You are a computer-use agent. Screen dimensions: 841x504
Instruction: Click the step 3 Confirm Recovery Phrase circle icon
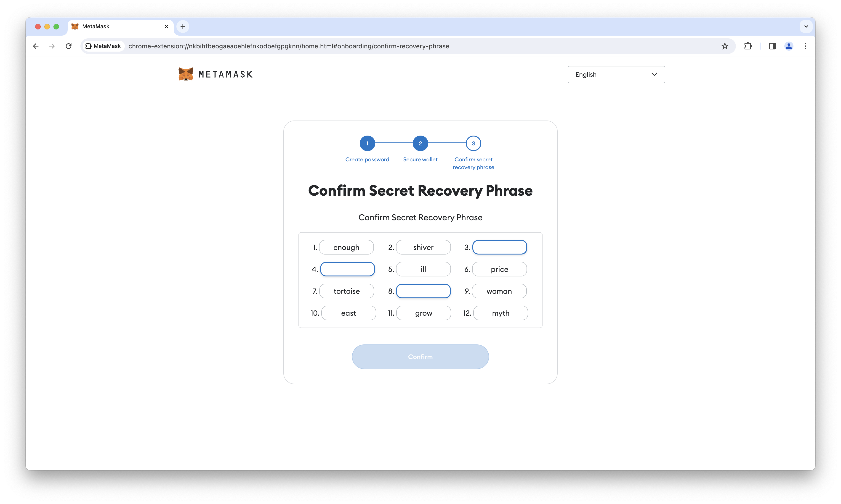[x=473, y=143]
